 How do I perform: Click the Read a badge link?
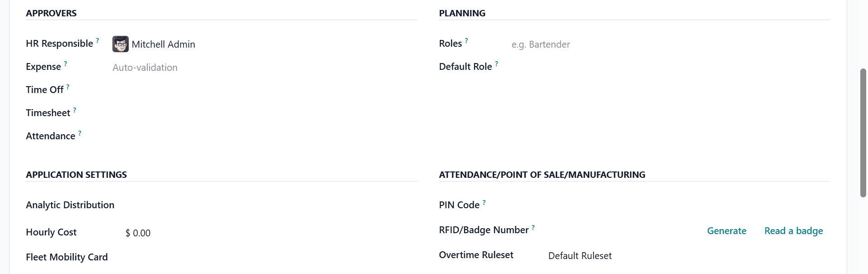(x=793, y=230)
